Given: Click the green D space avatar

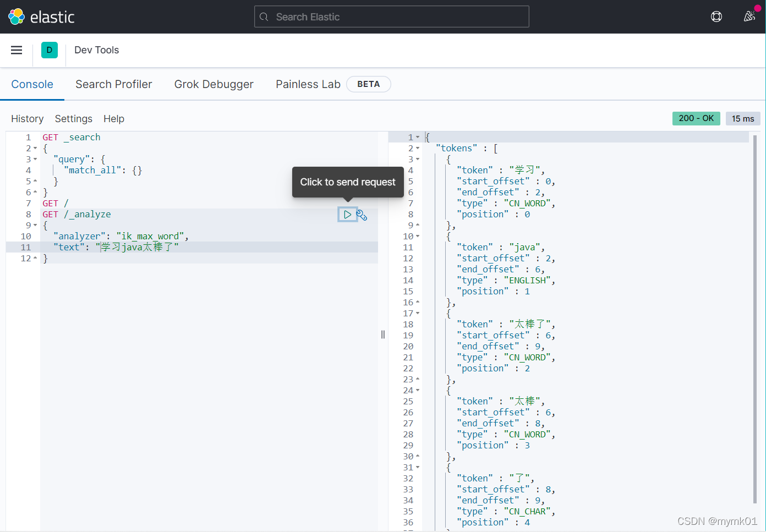Looking at the screenshot, I should 50,50.
